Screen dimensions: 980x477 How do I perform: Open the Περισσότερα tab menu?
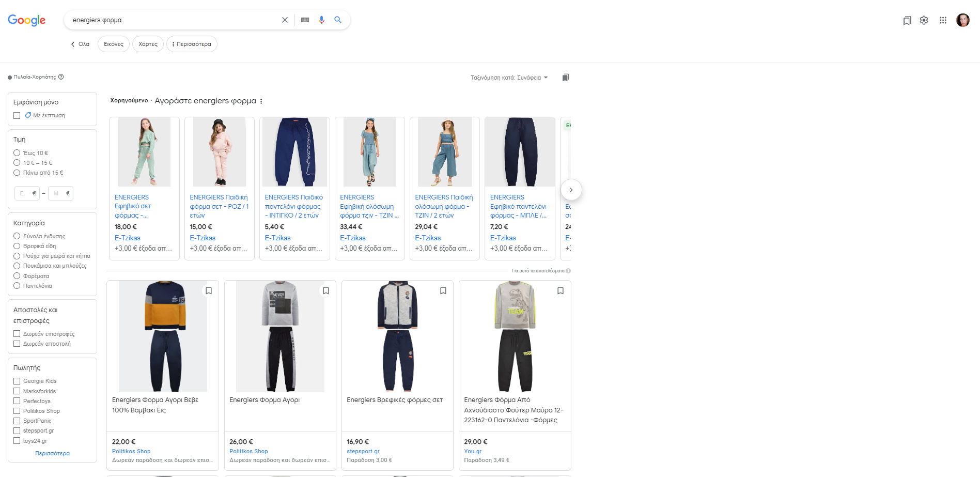click(x=192, y=44)
